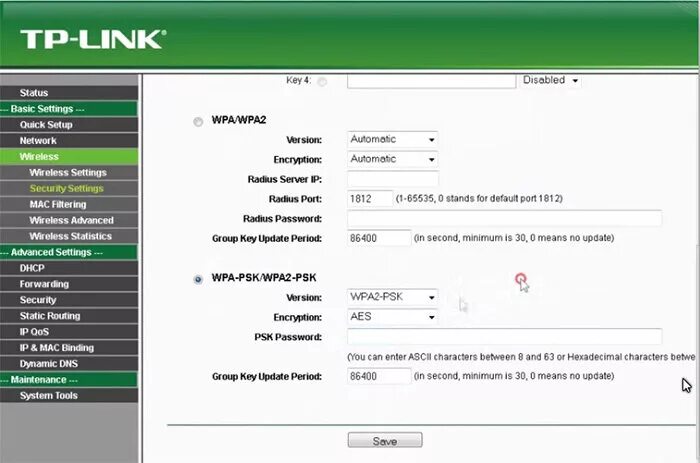Screen dimensions: 700x463
Task: Click the WPA/WPA2 heading label
Action: (x=239, y=120)
